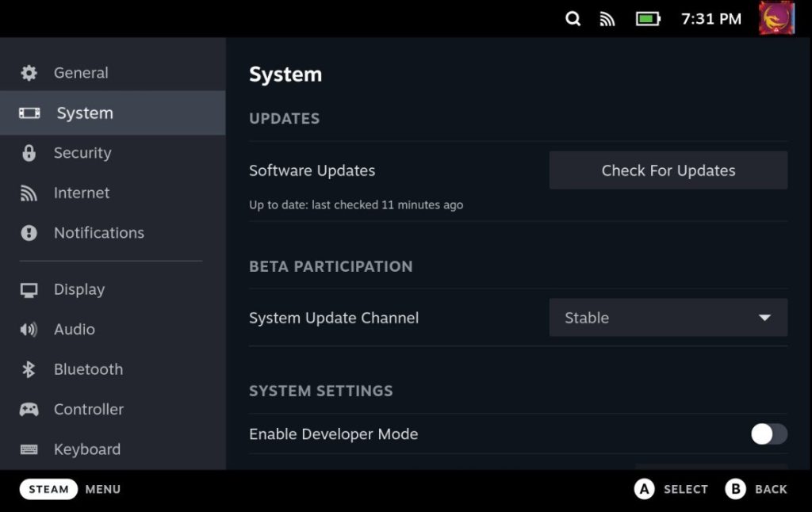Go to Audio settings
The height and width of the screenshot is (512, 812).
coord(113,329)
